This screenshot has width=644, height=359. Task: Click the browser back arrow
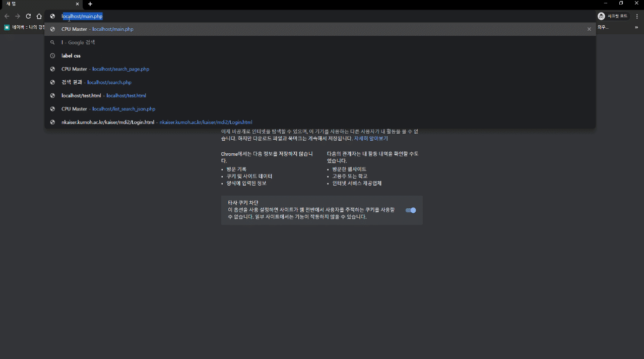[x=7, y=16]
